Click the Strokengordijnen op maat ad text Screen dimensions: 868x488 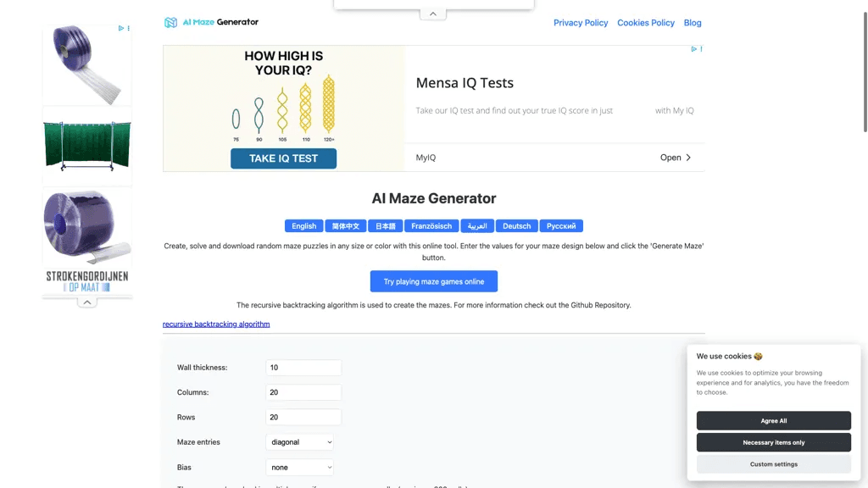[87, 281]
